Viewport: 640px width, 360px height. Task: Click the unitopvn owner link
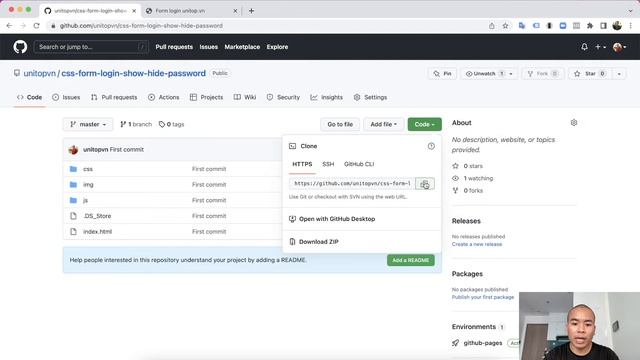[x=40, y=73]
